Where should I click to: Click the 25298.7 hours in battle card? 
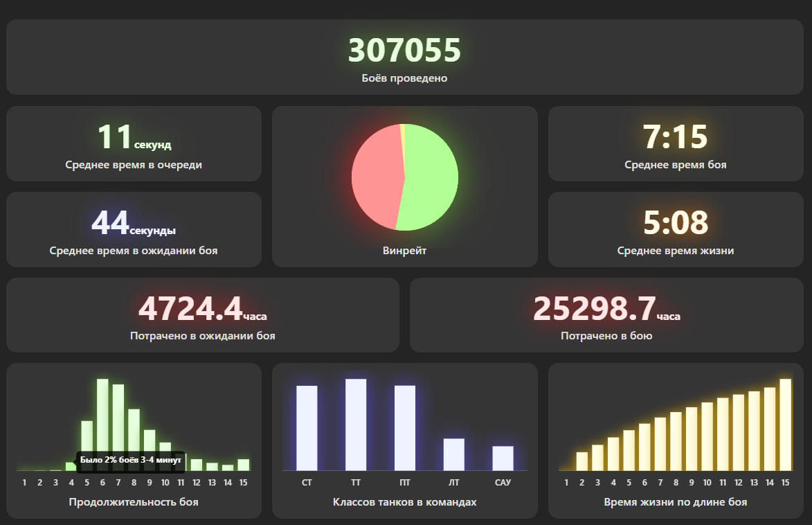[x=606, y=315]
